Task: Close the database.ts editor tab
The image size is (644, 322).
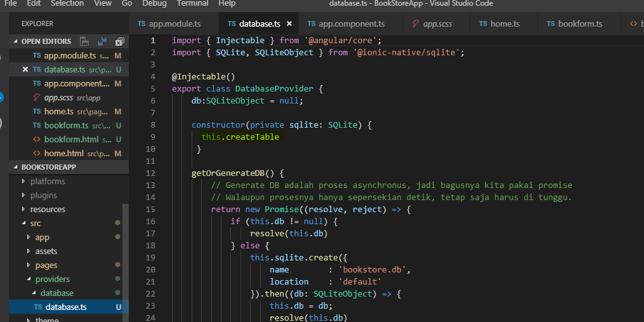Action: pyautogui.click(x=289, y=24)
